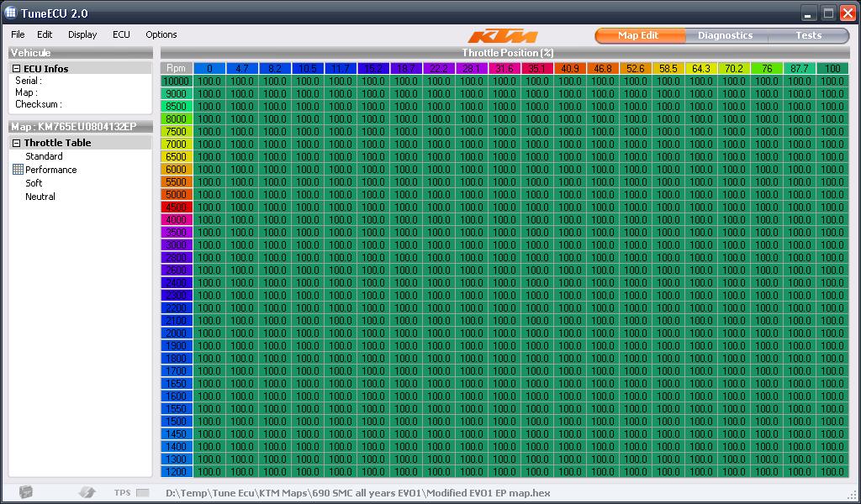Click the ECU chip icon in status bar
Screen dimensions: 861x504
click(x=26, y=492)
